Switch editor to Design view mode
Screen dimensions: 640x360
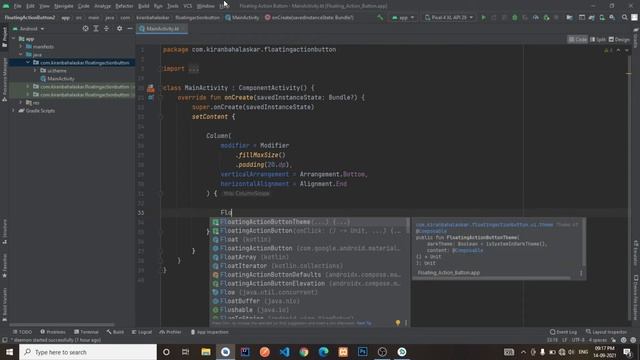click(619, 39)
